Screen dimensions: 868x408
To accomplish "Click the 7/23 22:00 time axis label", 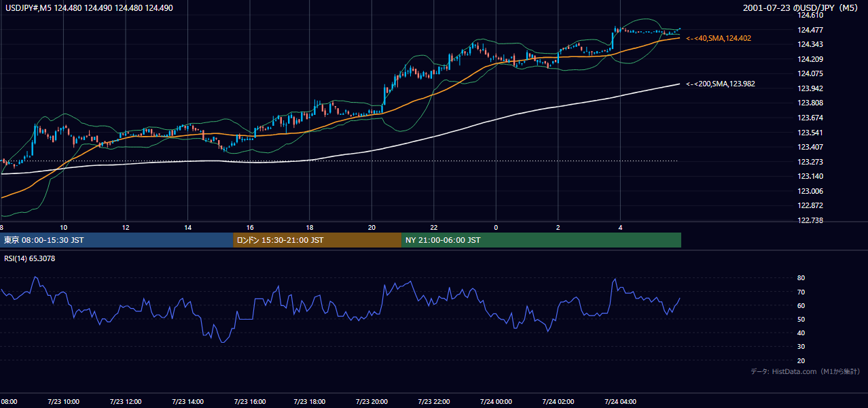I will (x=434, y=402).
